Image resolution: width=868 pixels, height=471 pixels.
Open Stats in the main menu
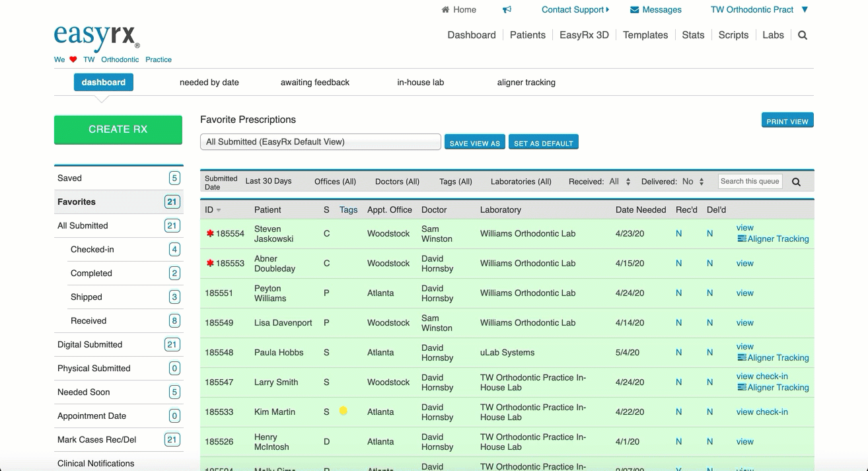693,35
